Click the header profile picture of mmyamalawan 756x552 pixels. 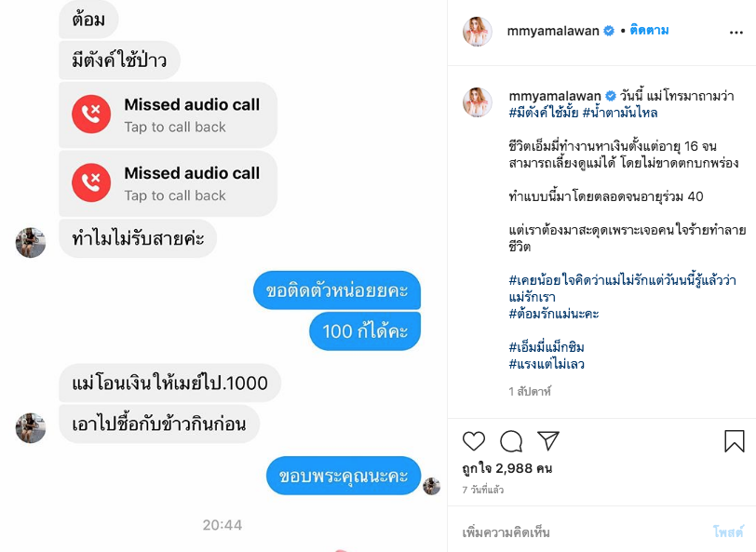(x=478, y=32)
